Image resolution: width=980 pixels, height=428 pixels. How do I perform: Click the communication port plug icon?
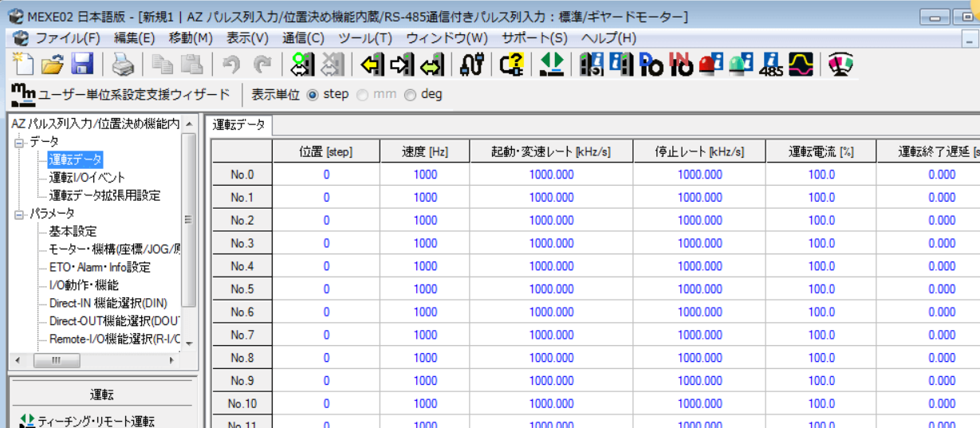point(472,65)
